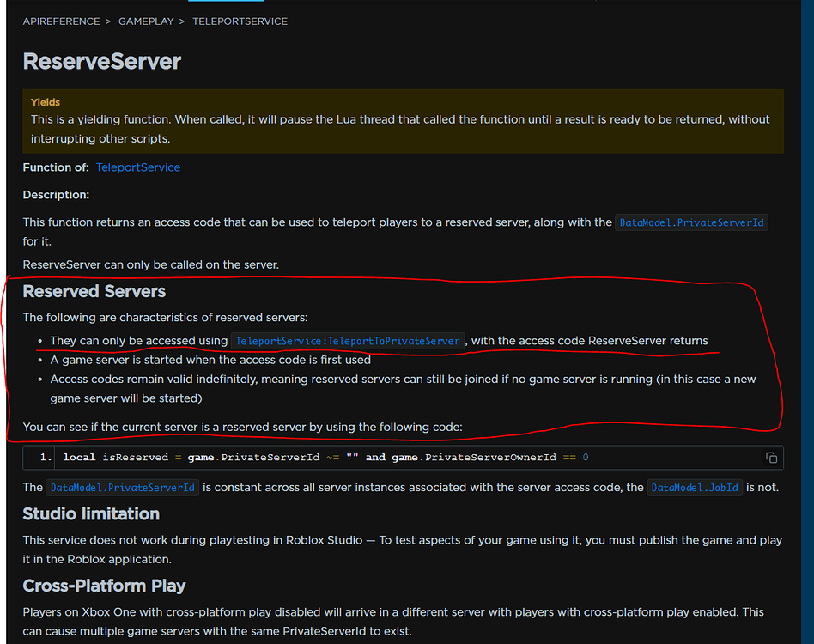Image resolution: width=814 pixels, height=644 pixels.
Task: Click the Cross-Platform Play heading
Action: click(105, 586)
